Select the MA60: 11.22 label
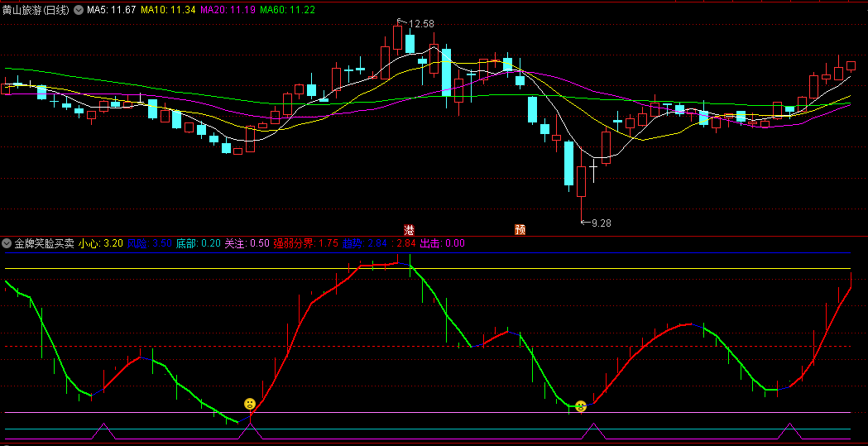 tap(287, 10)
